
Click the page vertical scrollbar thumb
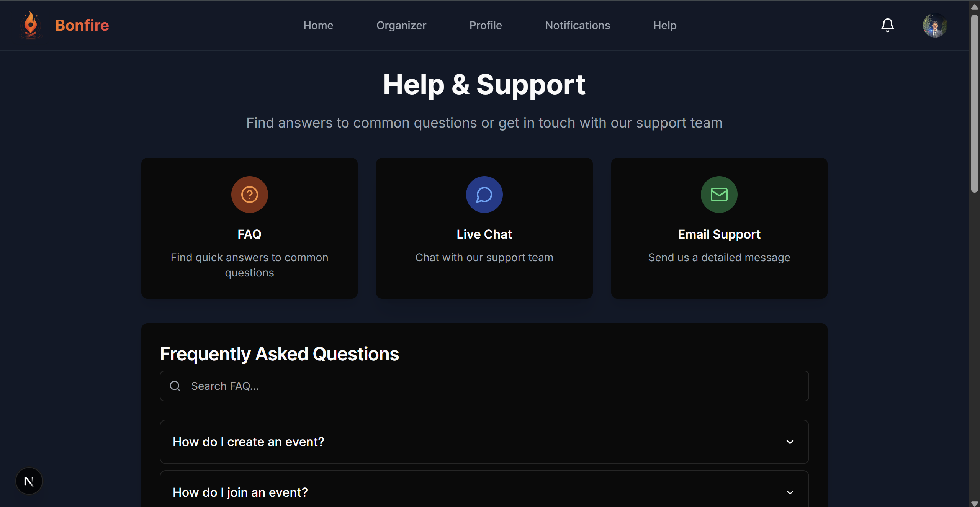coord(974,103)
